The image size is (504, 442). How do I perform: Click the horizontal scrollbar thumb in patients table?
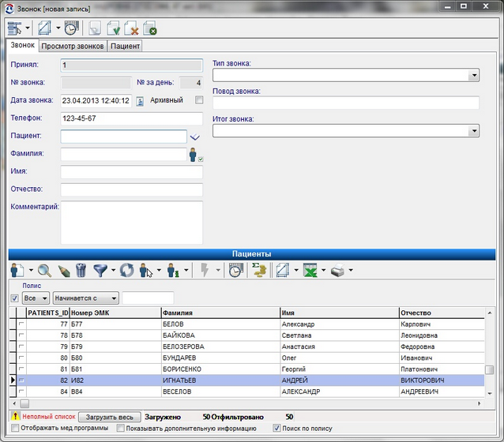point(24,403)
